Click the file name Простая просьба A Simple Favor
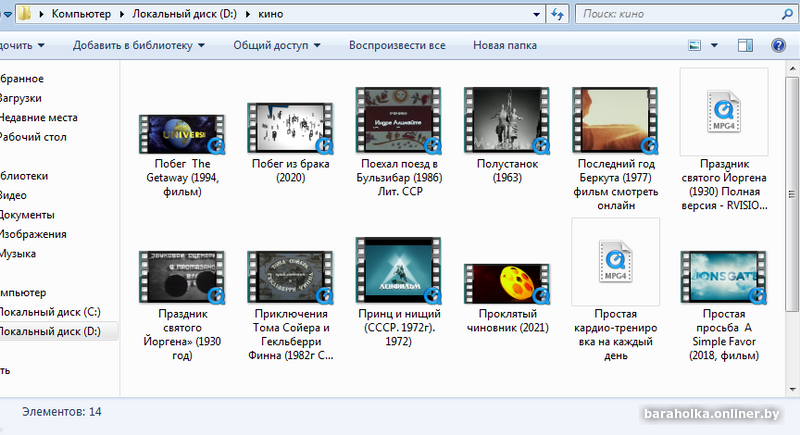Image resolution: width=800 pixels, height=435 pixels. coord(724,335)
